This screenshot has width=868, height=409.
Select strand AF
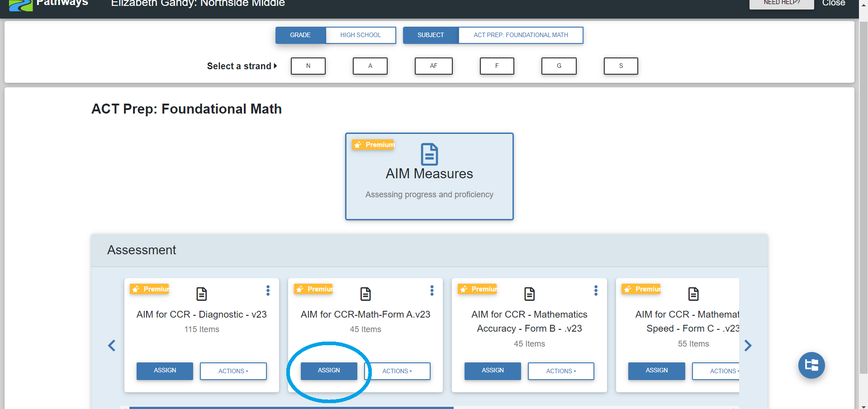[433, 66]
